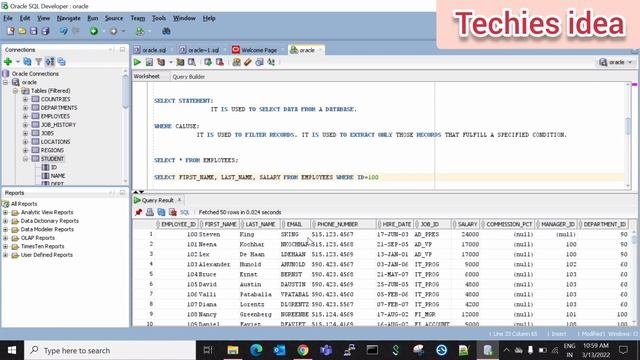Expand the COUNTRIES table node
640x360 pixels.
pyautogui.click(x=25, y=99)
